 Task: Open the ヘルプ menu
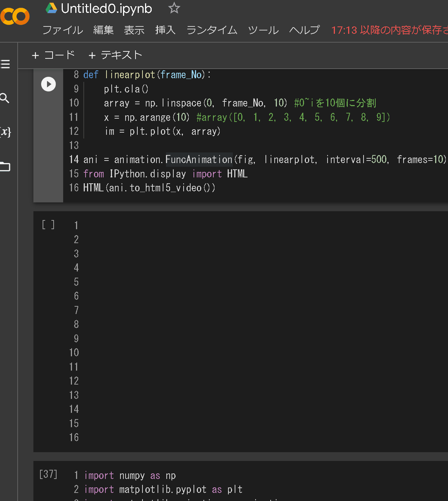click(x=304, y=30)
